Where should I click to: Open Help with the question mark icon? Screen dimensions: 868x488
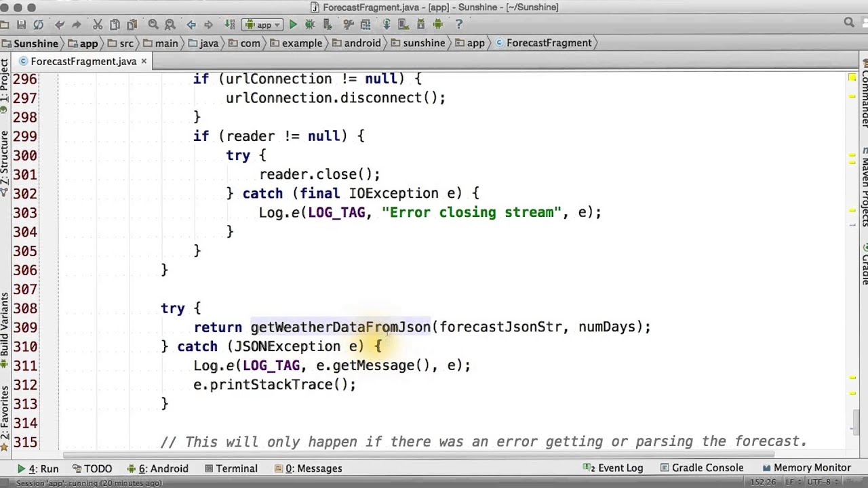point(459,24)
